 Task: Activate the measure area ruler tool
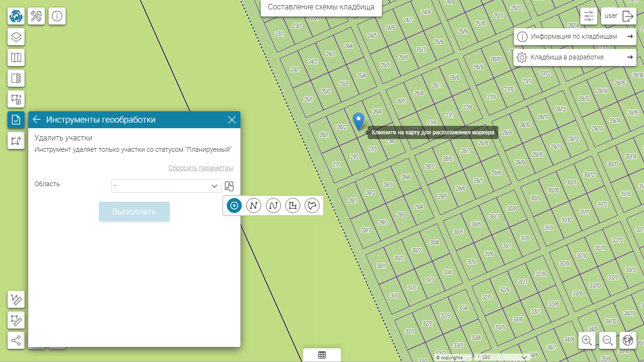coord(16,320)
